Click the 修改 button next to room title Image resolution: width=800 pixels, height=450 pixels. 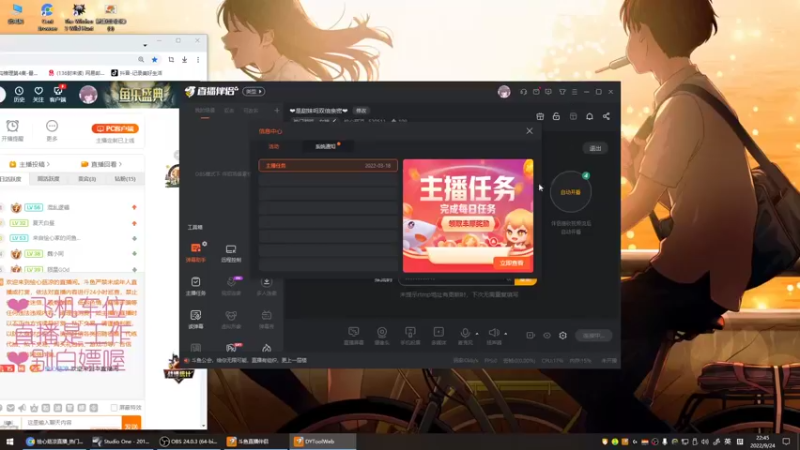pos(361,111)
